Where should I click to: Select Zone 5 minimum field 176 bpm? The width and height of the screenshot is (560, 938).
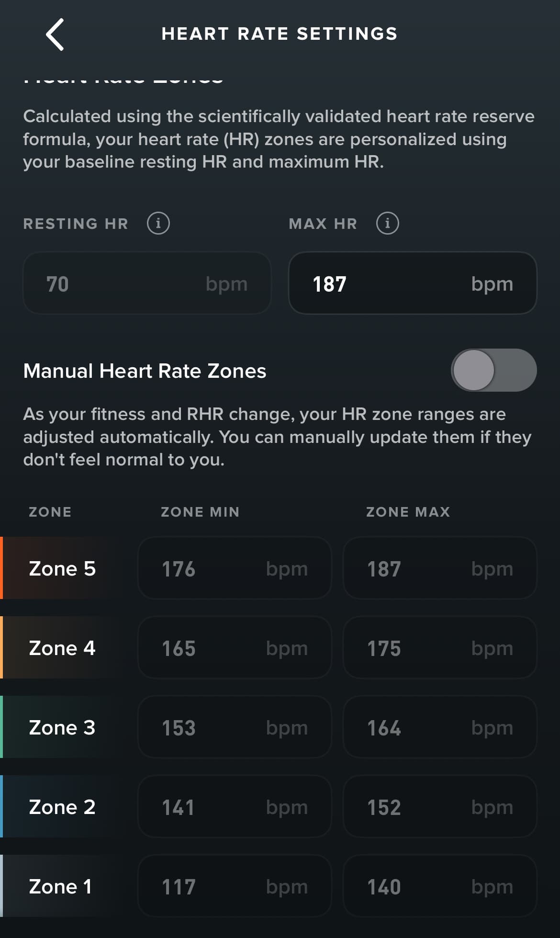235,568
